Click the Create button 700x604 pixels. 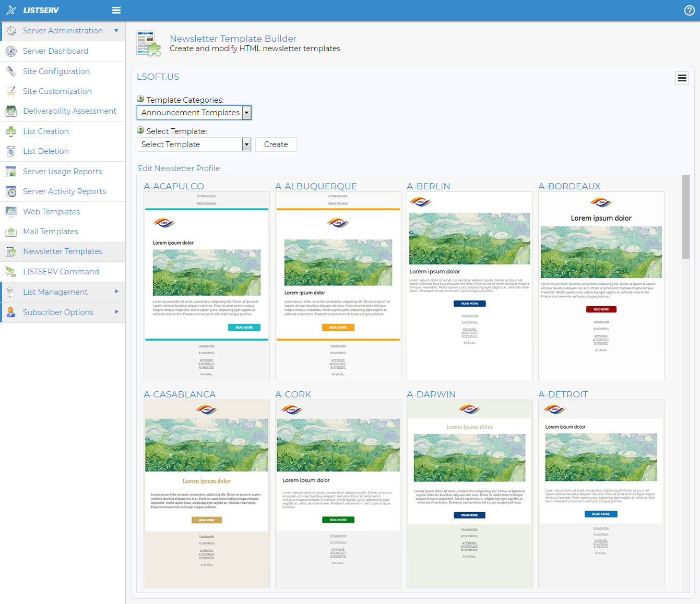pos(276,144)
